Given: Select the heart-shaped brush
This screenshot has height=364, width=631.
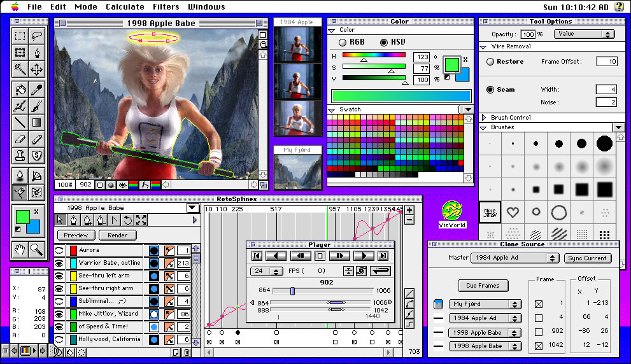Looking at the screenshot, I should (x=512, y=212).
